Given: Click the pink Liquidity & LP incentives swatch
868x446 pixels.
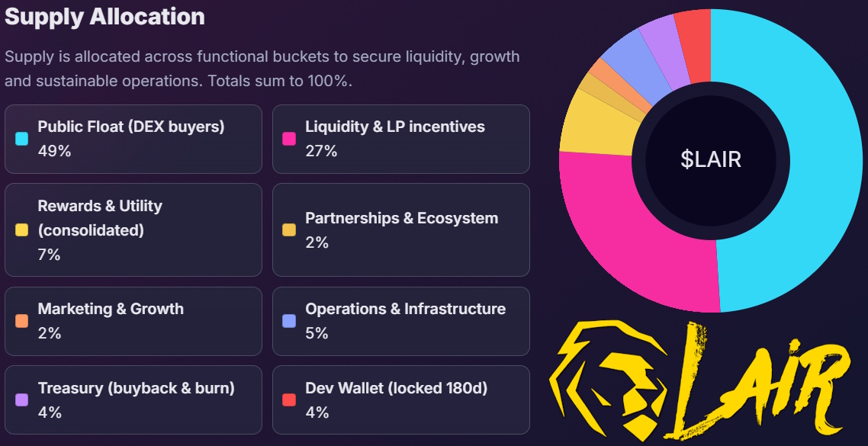Looking at the screenshot, I should (x=289, y=139).
